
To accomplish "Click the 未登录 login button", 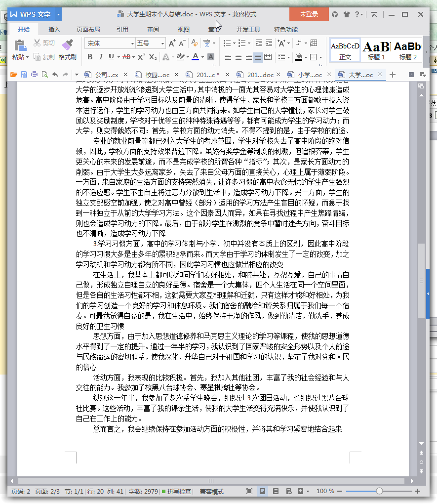I will click(x=309, y=14).
